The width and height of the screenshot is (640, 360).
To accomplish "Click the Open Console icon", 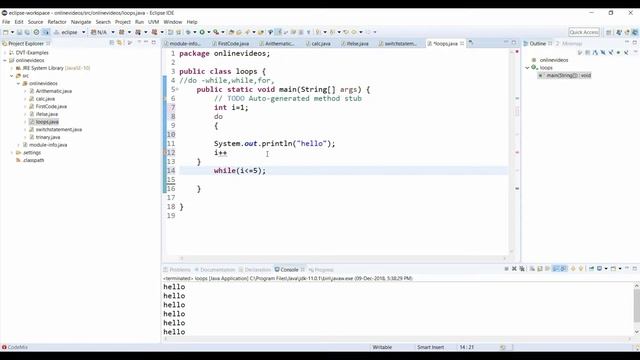I will click(613, 269).
